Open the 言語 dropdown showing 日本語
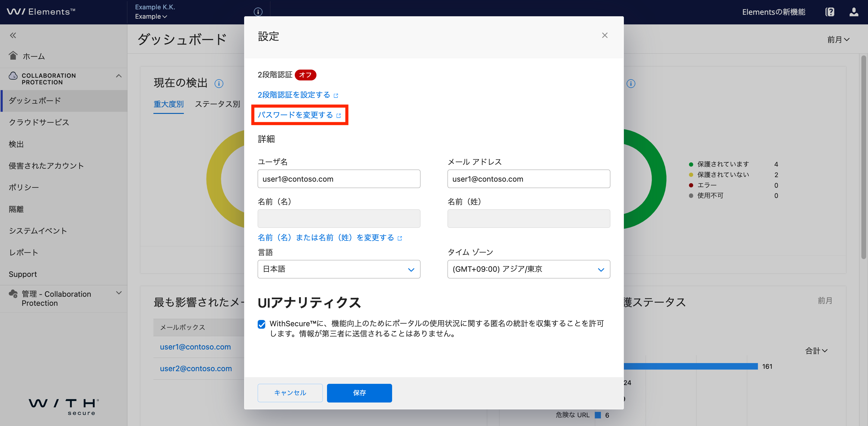This screenshot has height=426, width=868. pyautogui.click(x=339, y=269)
